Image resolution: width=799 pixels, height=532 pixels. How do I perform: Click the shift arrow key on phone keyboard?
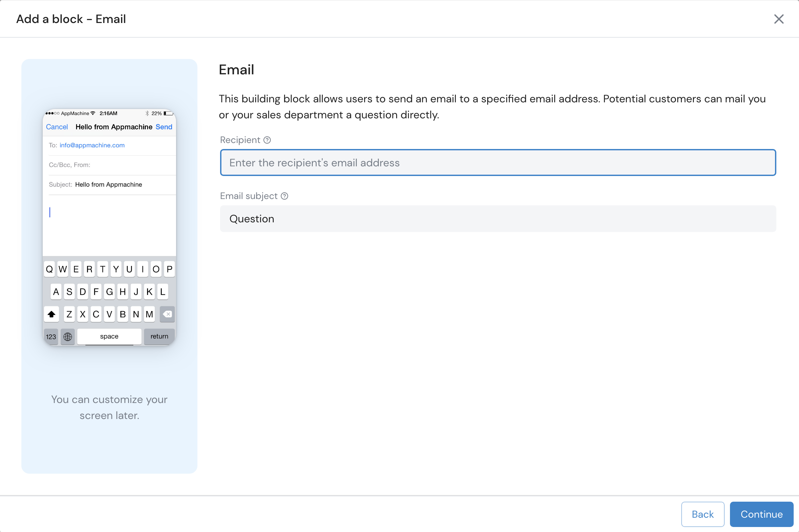tap(52, 314)
